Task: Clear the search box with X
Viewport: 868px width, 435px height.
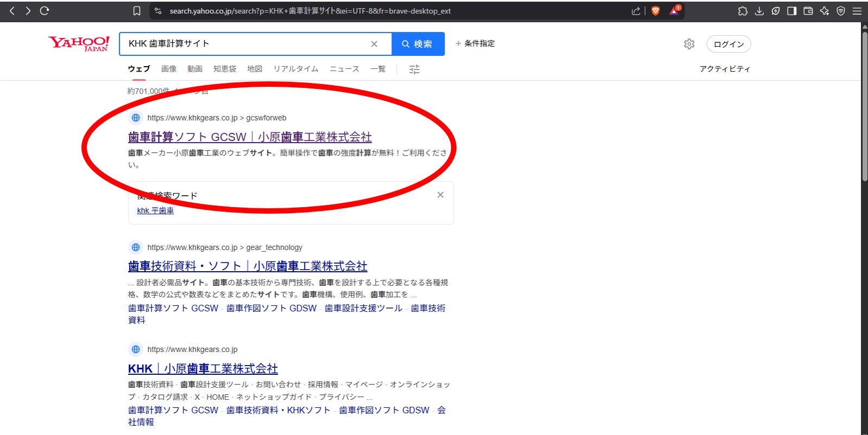Action: tap(374, 44)
